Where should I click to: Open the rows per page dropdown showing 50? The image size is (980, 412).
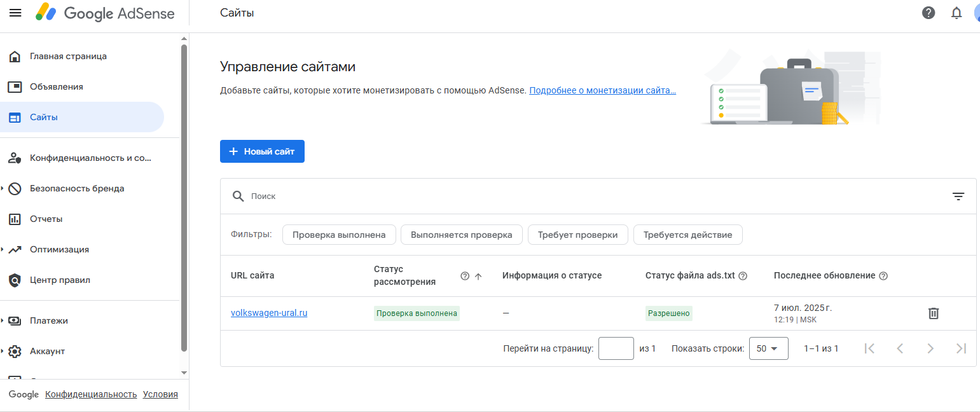(769, 348)
